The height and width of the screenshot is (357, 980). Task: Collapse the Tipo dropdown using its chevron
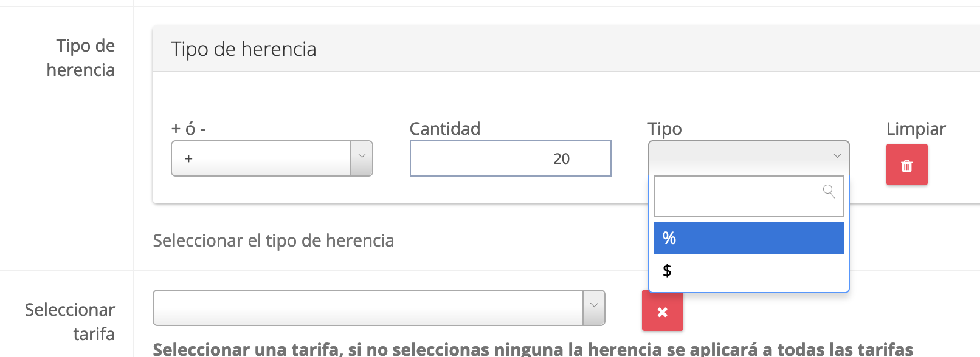tap(837, 156)
